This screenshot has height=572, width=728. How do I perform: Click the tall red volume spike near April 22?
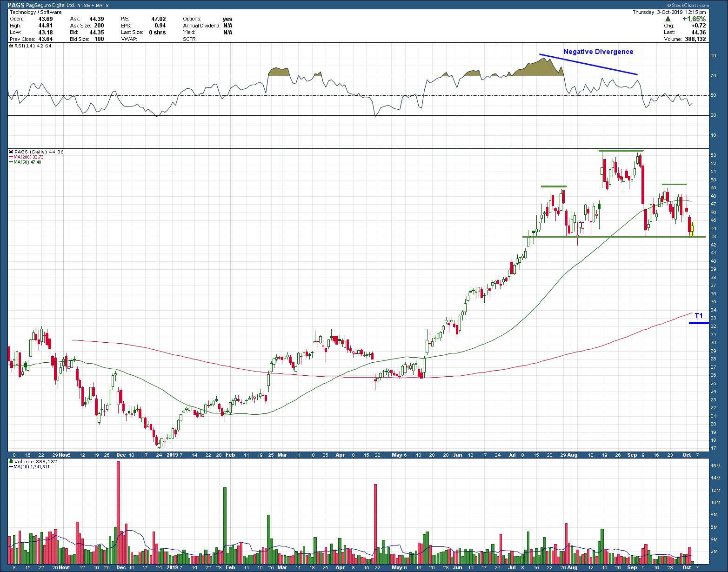click(375, 524)
